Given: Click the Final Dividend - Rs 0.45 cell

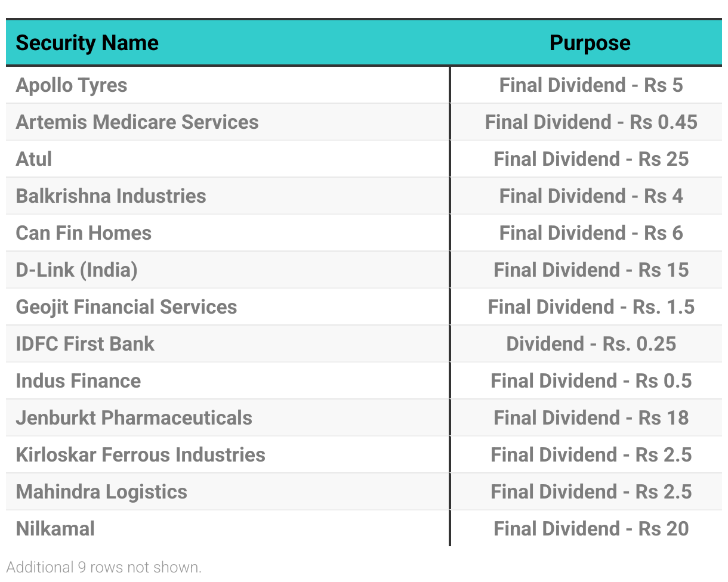Looking at the screenshot, I should 591,122.
